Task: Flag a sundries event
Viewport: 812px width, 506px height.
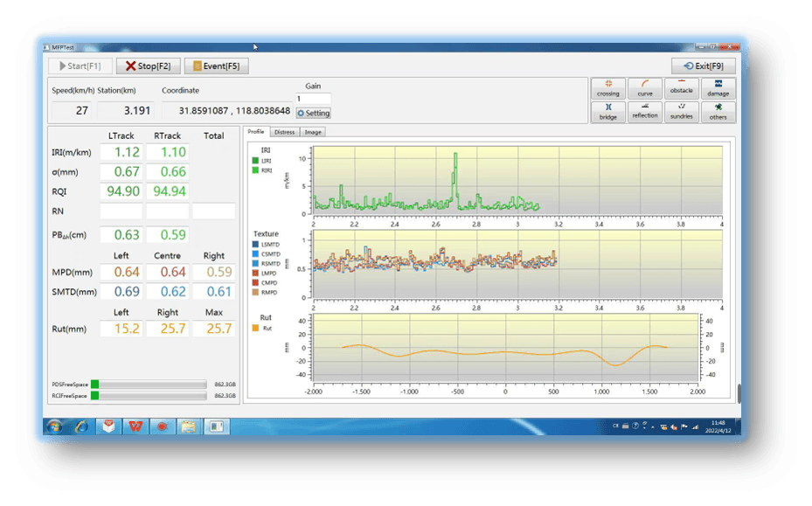Action: (681, 112)
